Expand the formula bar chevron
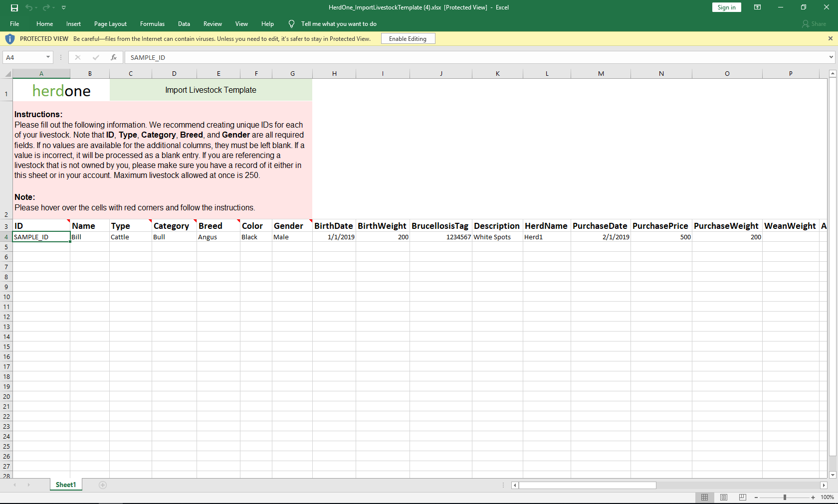 pos(831,57)
